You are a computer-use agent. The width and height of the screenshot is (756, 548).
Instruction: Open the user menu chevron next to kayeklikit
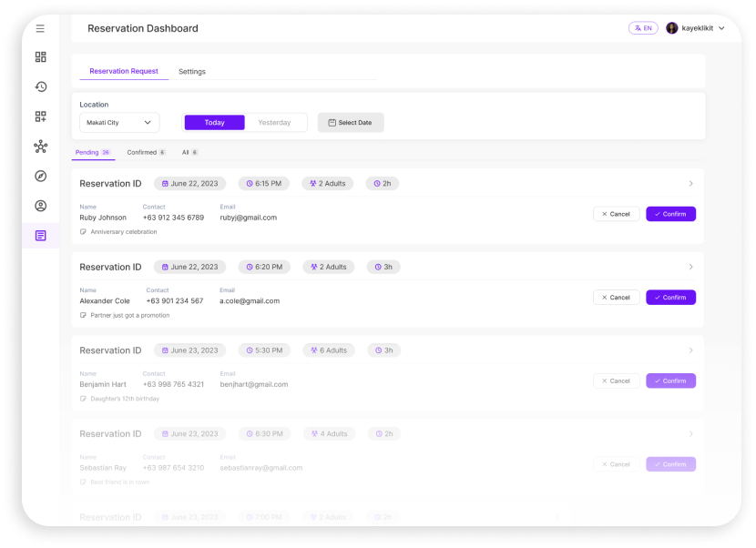(721, 28)
